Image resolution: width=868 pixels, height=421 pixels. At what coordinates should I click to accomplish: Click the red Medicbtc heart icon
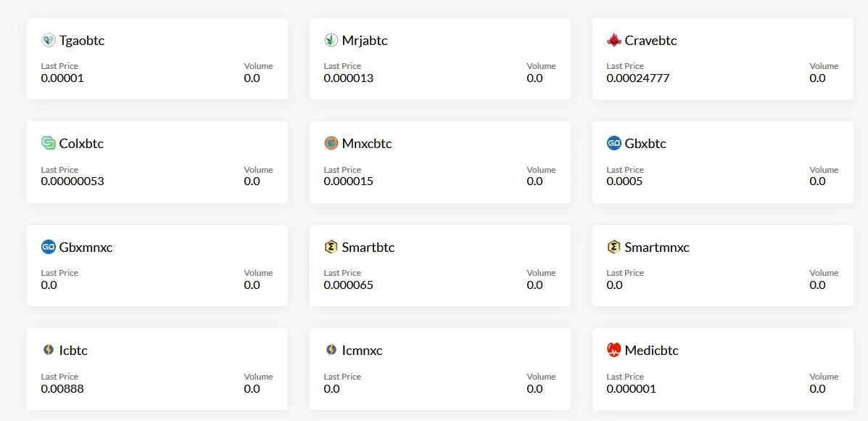point(614,351)
